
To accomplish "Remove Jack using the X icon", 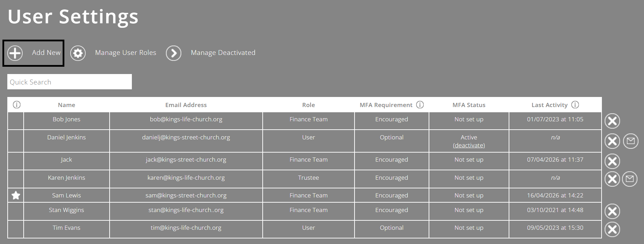I will [612, 161].
